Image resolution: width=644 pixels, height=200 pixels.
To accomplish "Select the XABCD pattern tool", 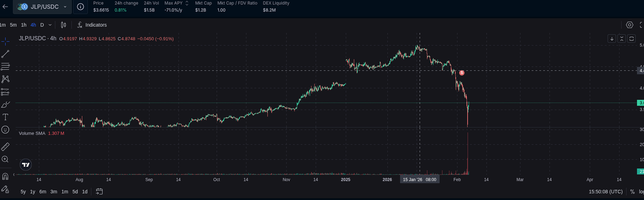I will 5,79.
